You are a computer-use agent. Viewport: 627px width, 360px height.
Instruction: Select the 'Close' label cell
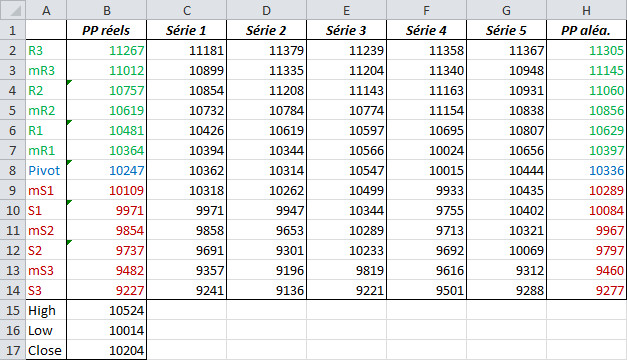pos(46,350)
